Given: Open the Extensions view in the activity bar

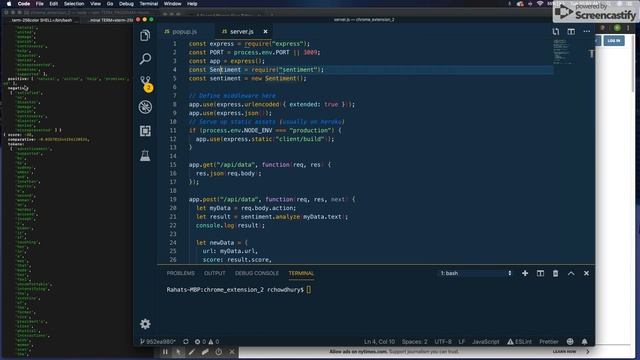Looking at the screenshot, I should (145, 131).
